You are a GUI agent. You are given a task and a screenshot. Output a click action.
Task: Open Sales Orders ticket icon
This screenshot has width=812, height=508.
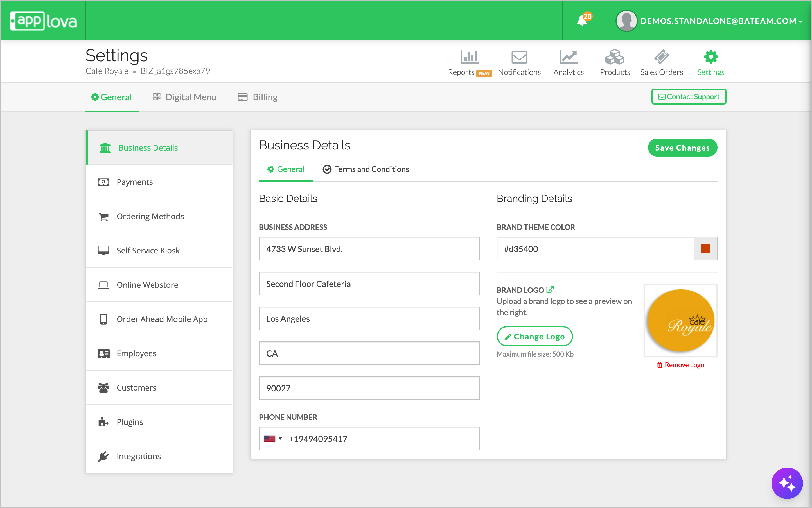(661, 57)
